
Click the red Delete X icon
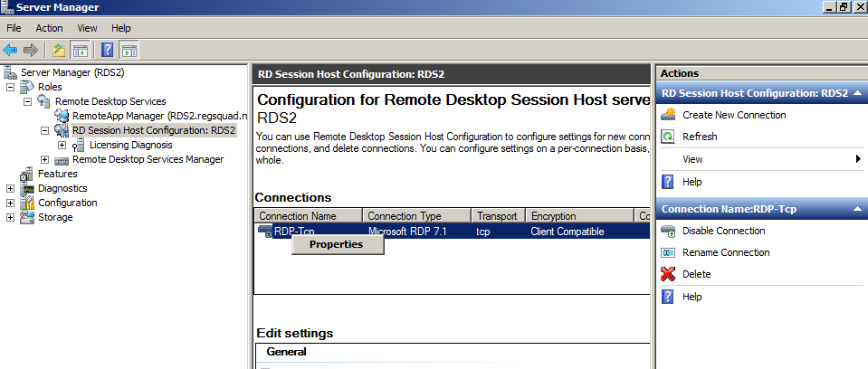pyautogui.click(x=669, y=274)
